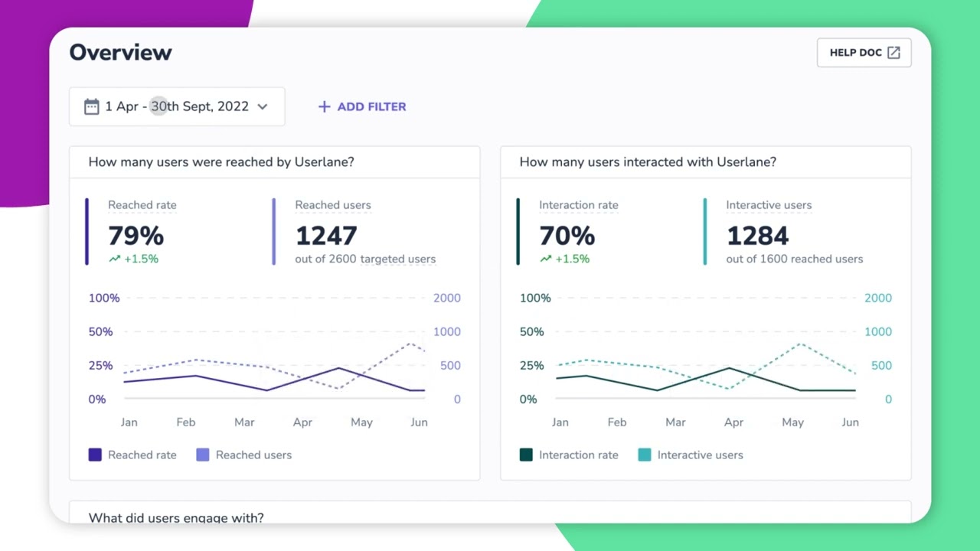Click the Mar axis label in the reached chart
The image size is (980, 551).
click(x=244, y=422)
